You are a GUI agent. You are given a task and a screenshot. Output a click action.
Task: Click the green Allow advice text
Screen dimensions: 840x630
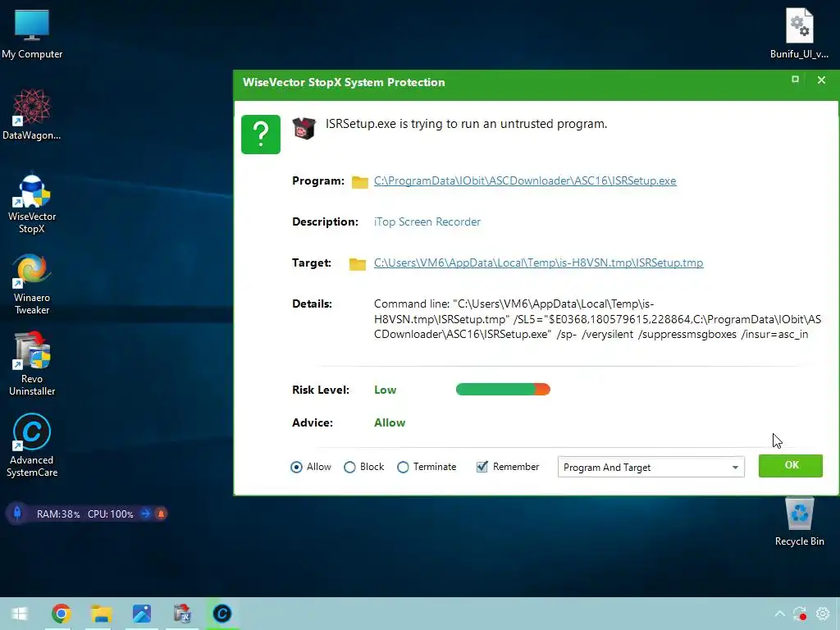(390, 422)
